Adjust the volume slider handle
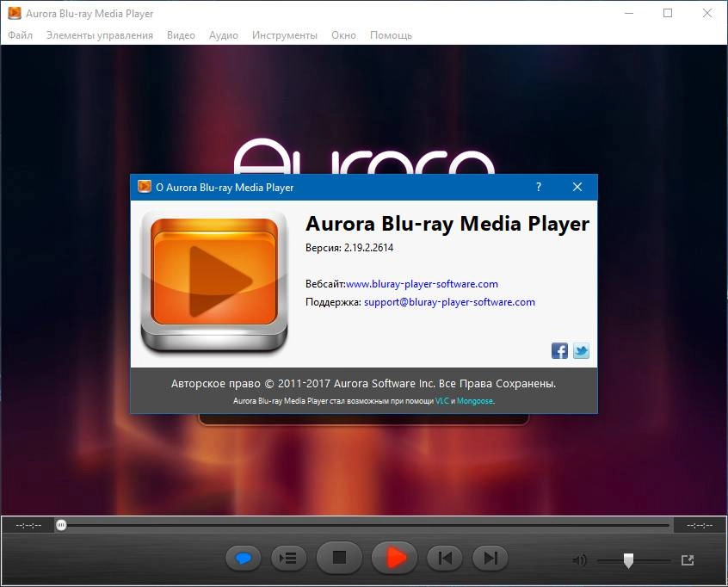728x587 pixels. [628, 560]
